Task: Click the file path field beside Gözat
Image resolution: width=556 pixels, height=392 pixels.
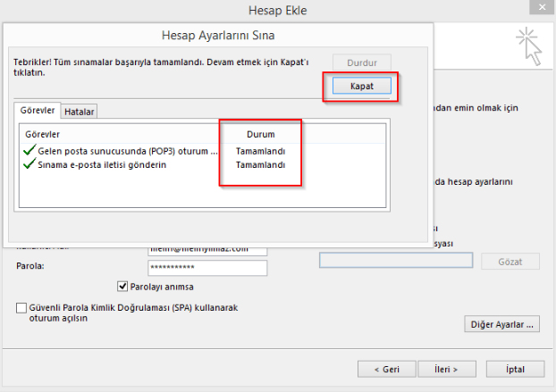Action: [x=395, y=261]
